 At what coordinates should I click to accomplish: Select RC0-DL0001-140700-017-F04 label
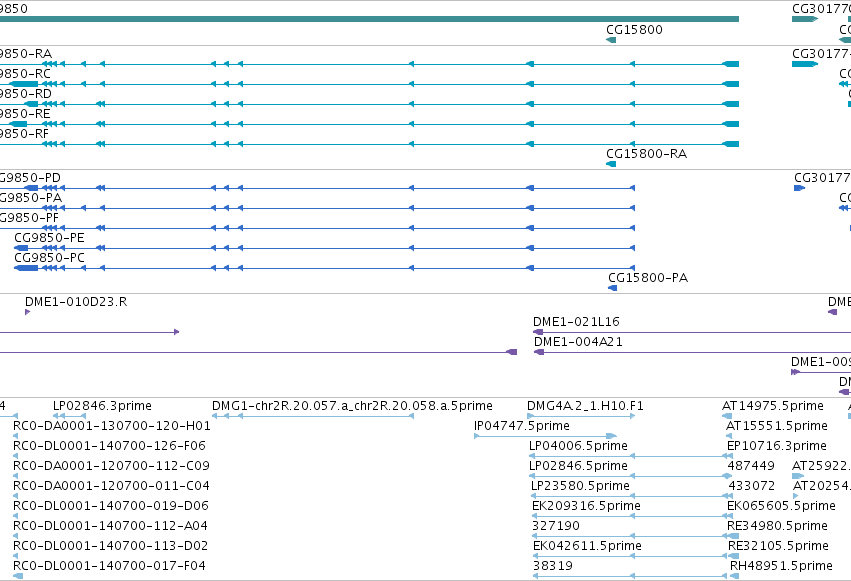click(x=109, y=566)
